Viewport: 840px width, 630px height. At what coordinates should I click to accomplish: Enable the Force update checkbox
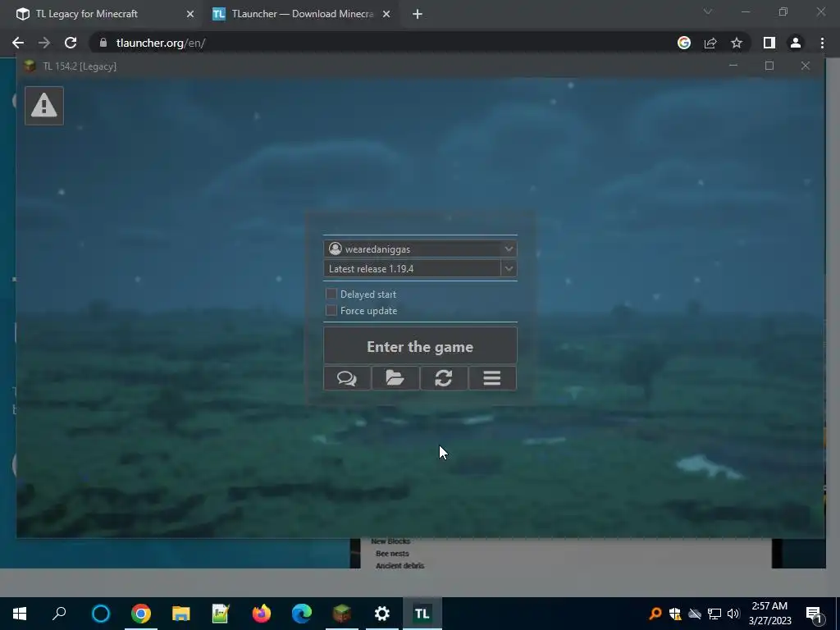(331, 311)
